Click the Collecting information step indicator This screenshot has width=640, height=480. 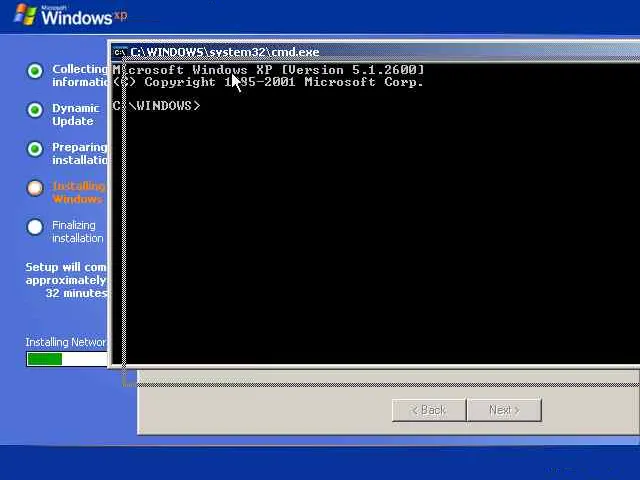[35, 71]
